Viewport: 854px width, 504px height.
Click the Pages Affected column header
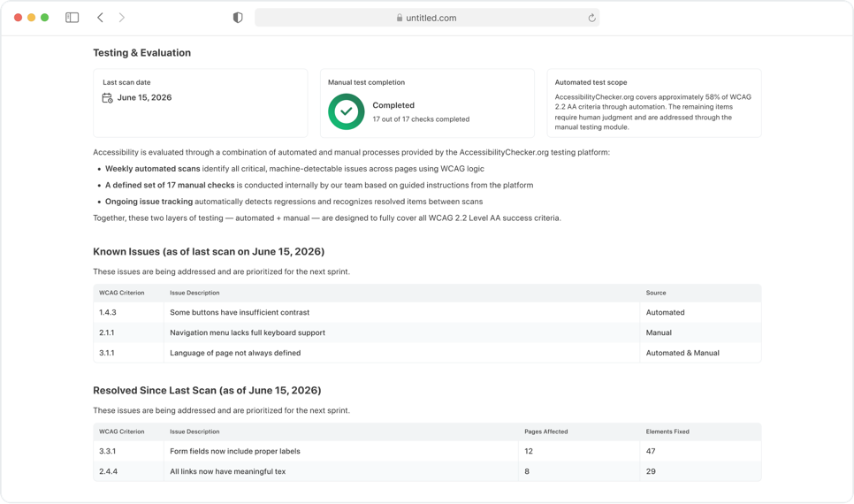545,431
